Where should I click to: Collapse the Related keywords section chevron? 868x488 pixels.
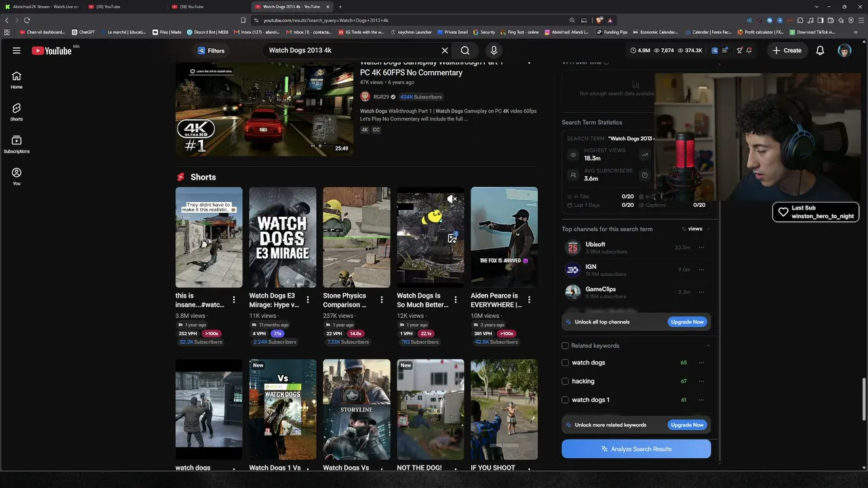point(709,346)
